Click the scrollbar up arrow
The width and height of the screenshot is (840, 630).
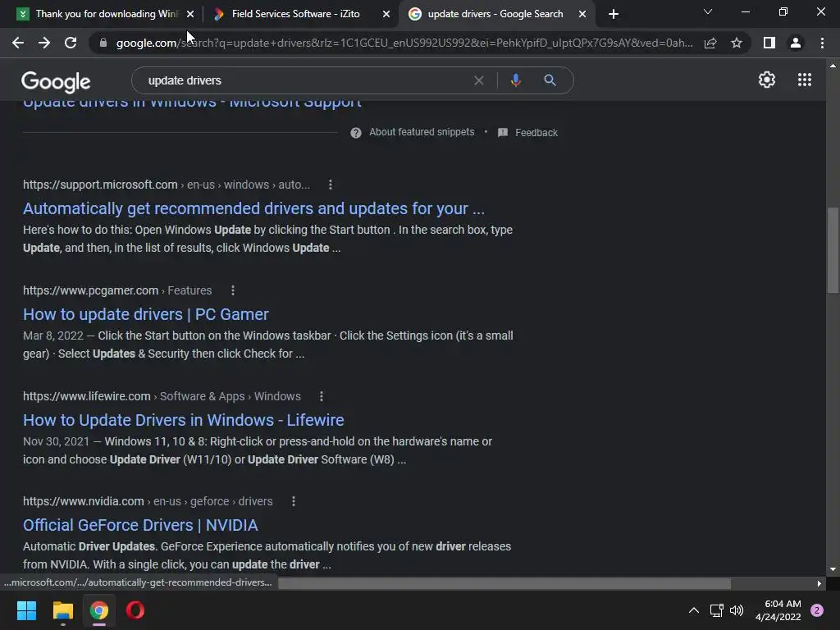(x=833, y=66)
